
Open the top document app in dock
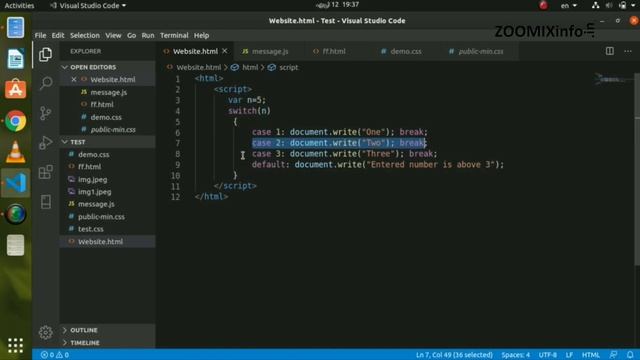16,27
